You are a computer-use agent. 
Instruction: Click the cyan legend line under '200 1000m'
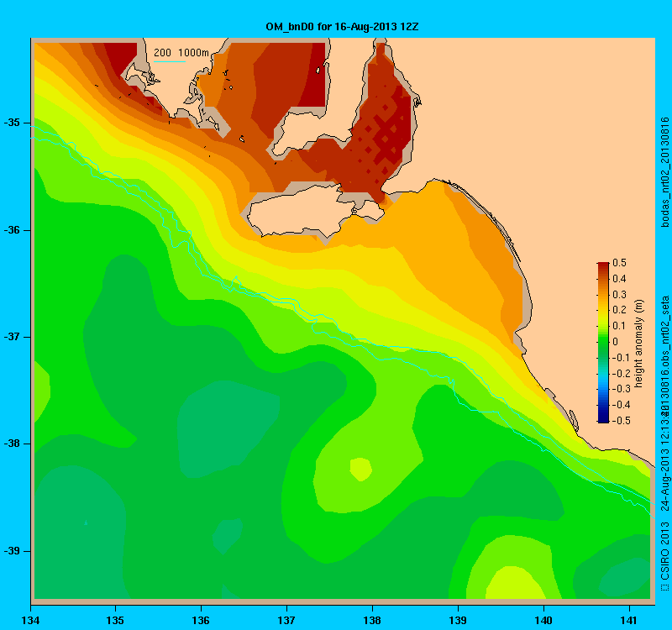[x=170, y=61]
